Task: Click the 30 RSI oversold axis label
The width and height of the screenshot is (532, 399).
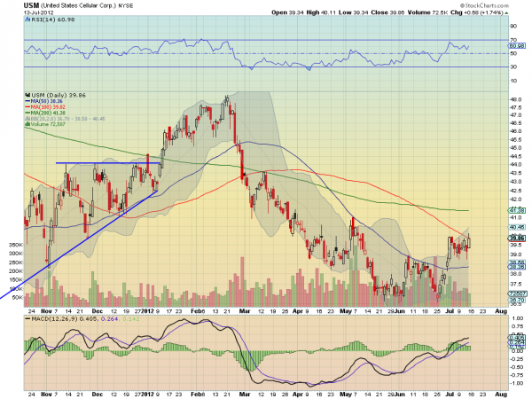Action: [x=513, y=67]
